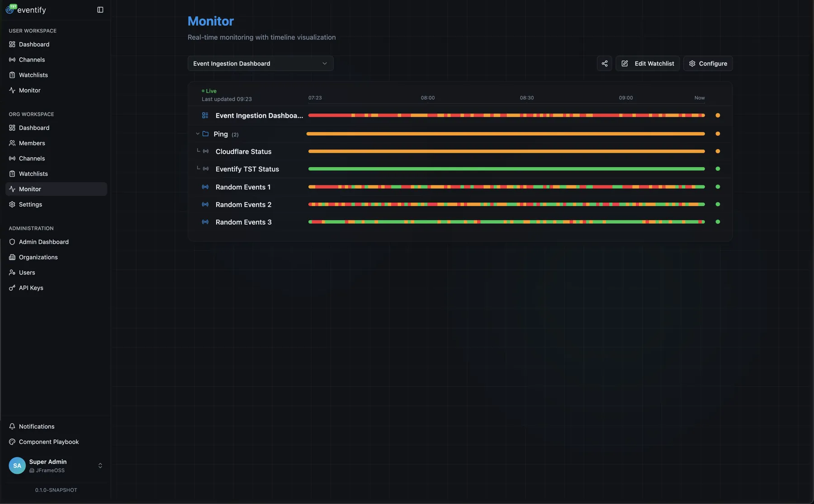Collapse the Ping folder chevron
This screenshot has height=504, width=814.
(198, 134)
